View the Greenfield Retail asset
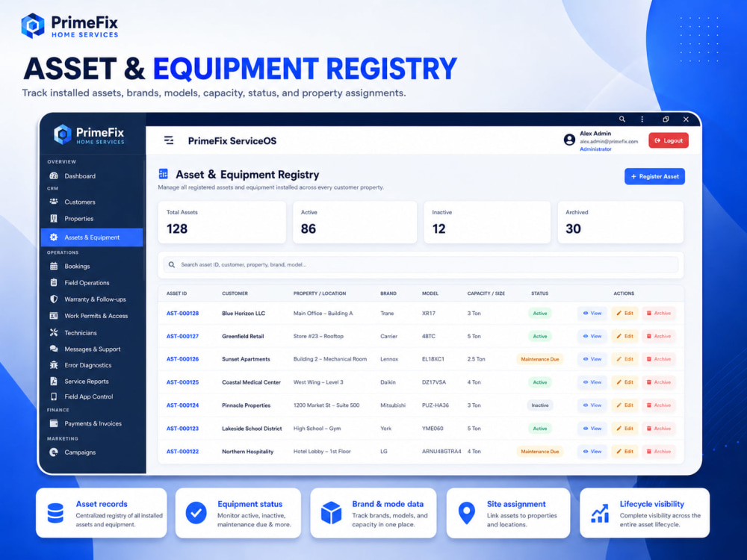Screen dimensions: 747x560 click(x=592, y=336)
